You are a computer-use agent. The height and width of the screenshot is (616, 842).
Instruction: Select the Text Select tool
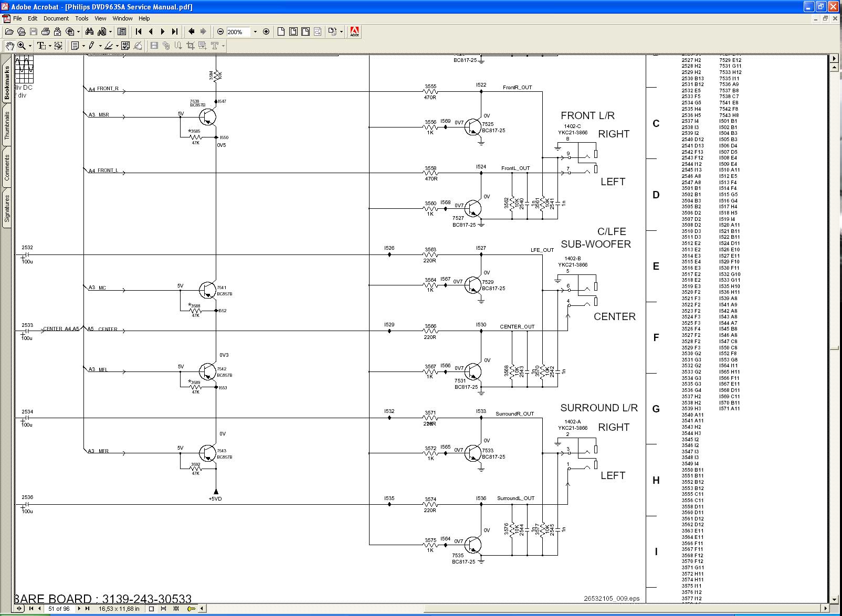41,46
